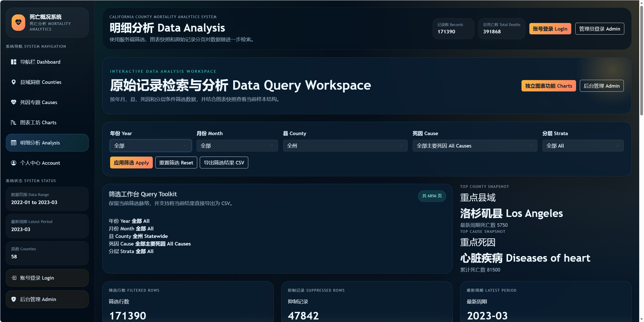
Task: Click the Analysis table icon
Action: pyautogui.click(x=14, y=143)
